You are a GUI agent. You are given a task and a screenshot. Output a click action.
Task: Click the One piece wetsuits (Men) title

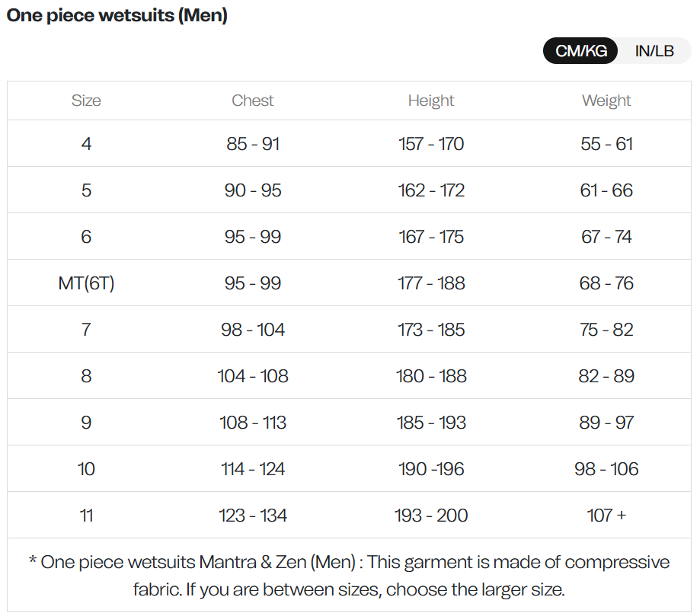pyautogui.click(x=119, y=14)
